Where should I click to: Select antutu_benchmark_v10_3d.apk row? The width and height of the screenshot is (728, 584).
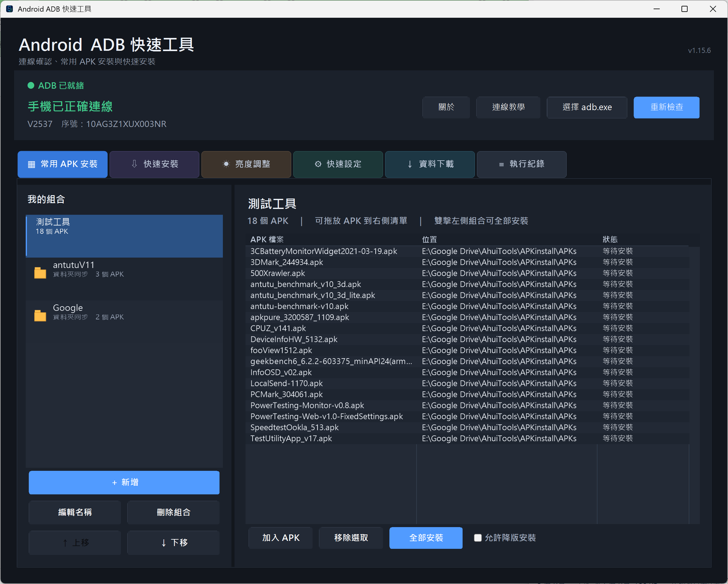[467, 285]
